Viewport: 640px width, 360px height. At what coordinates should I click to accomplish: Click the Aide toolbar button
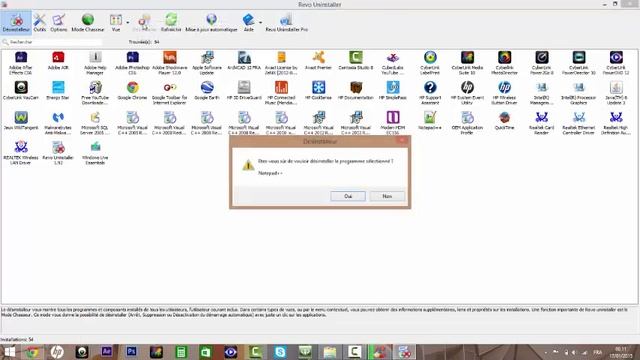click(248, 22)
